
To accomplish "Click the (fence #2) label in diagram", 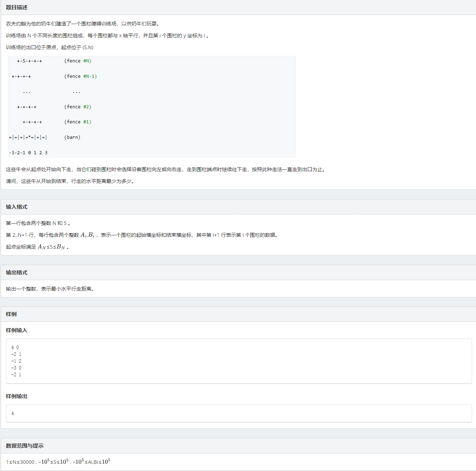I will click(78, 107).
